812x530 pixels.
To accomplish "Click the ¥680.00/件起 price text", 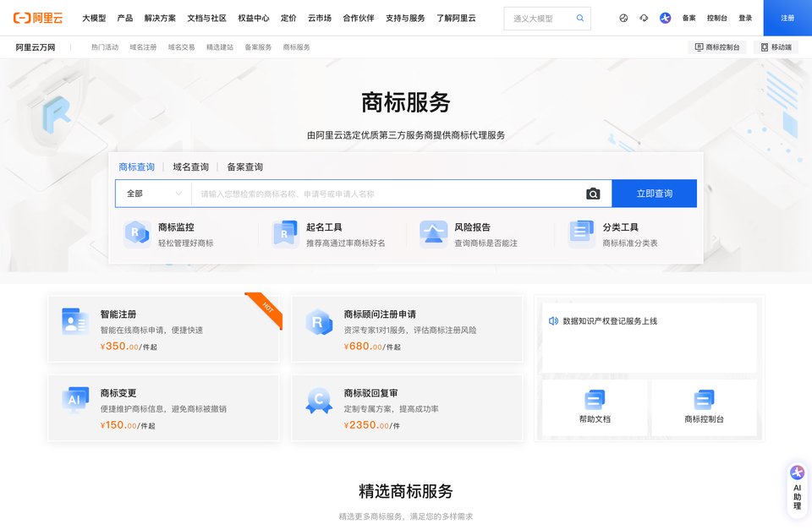I will (x=372, y=347).
